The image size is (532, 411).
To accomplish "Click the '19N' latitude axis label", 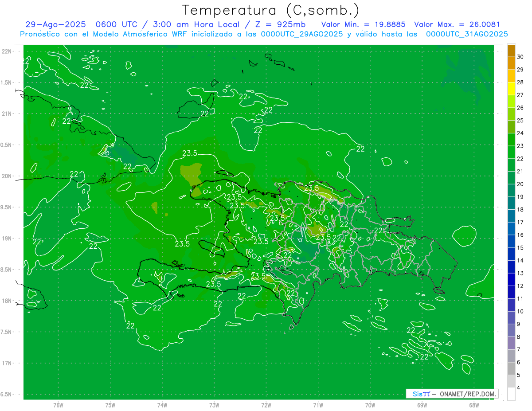I will pos(8,239).
